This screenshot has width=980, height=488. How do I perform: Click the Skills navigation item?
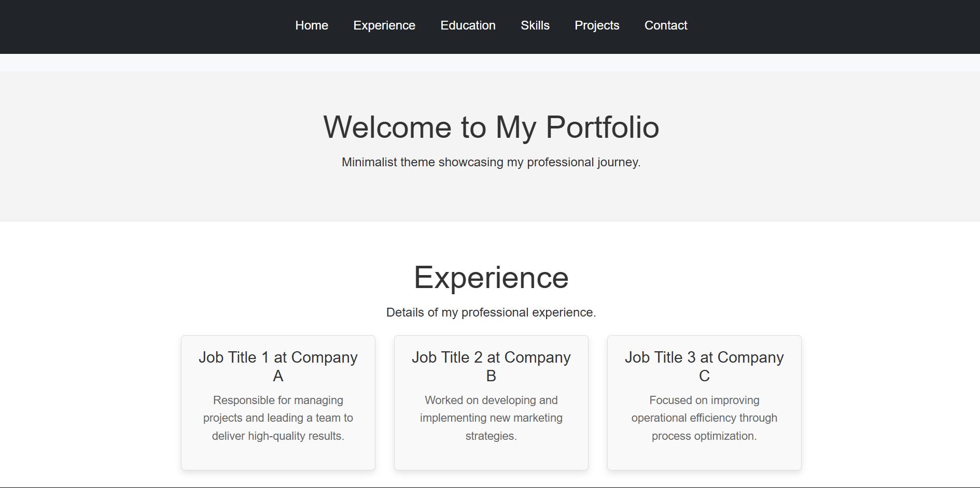pyautogui.click(x=535, y=25)
